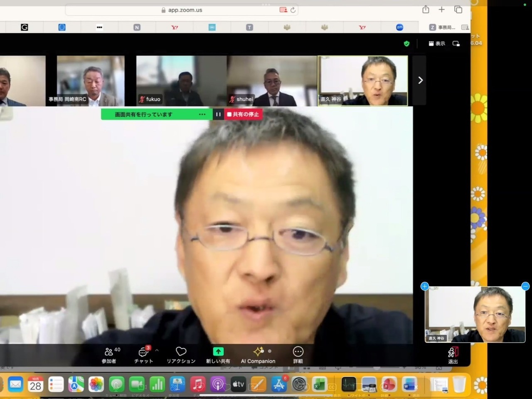
Task: Stop sharing with 共有の停止 button
Action: click(243, 114)
